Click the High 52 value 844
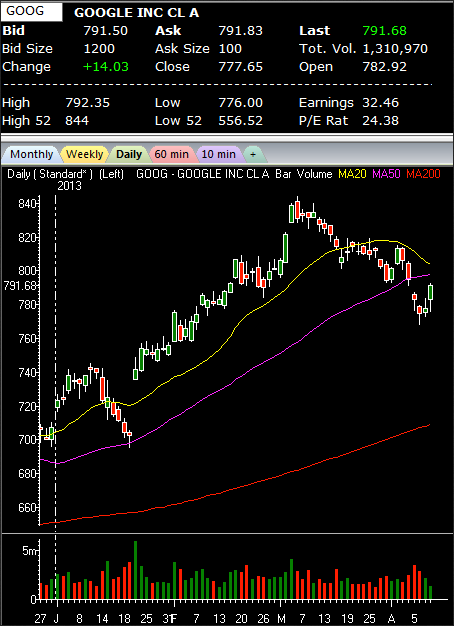The height and width of the screenshot is (626, 454). click(77, 121)
